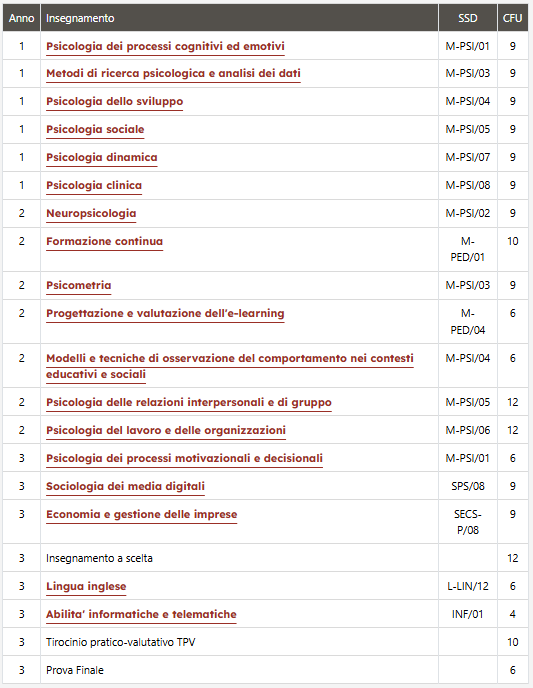This screenshot has height=688, width=533.
Task: Click Economia e gestione delle imprese link
Action: (x=142, y=514)
